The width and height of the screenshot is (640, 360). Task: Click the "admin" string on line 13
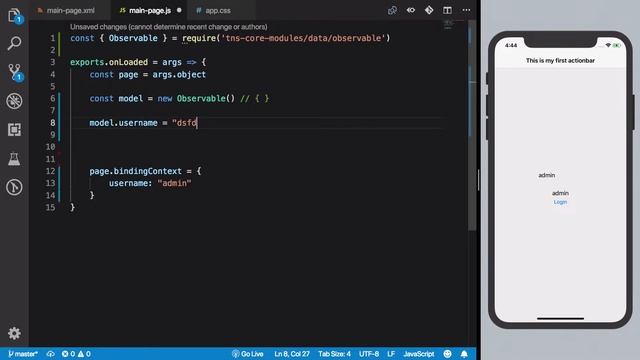[174, 183]
